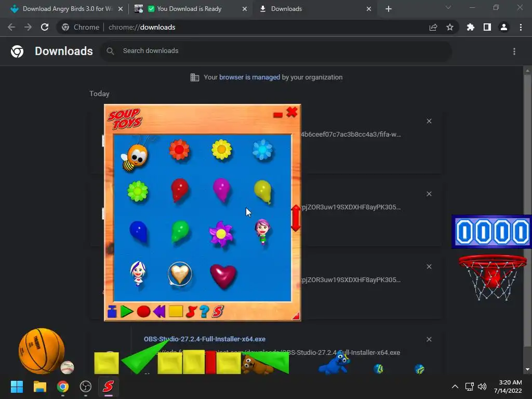
Task: Select the white-haired doll toy
Action: [138, 273]
